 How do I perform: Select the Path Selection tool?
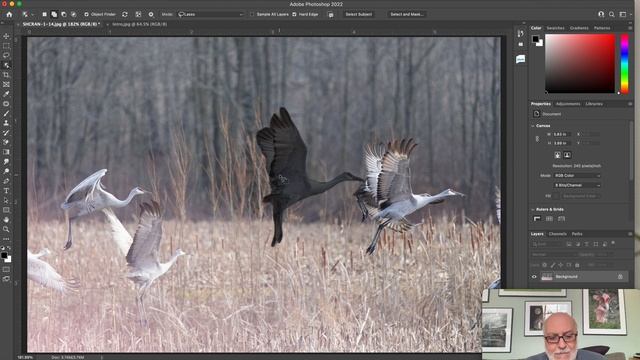point(6,200)
